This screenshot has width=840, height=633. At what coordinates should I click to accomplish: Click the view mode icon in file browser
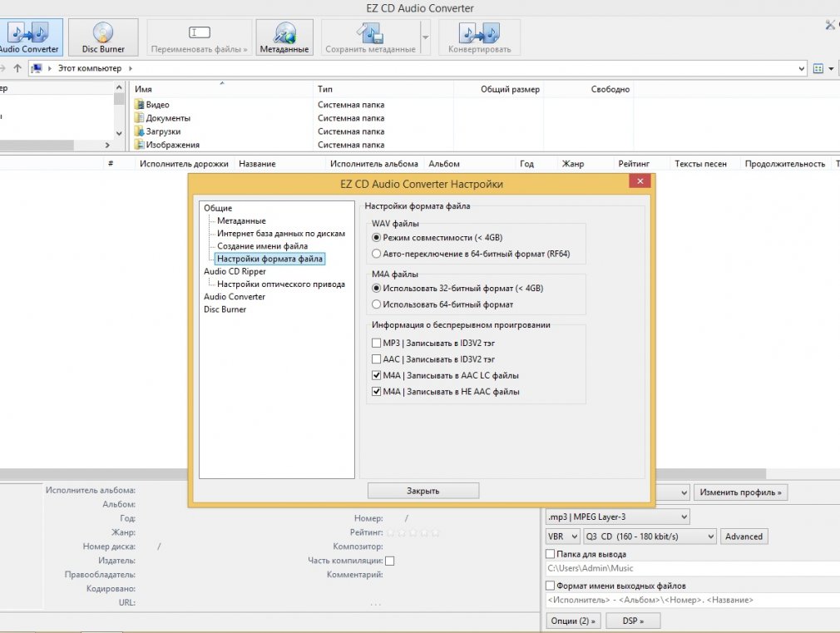pos(818,68)
